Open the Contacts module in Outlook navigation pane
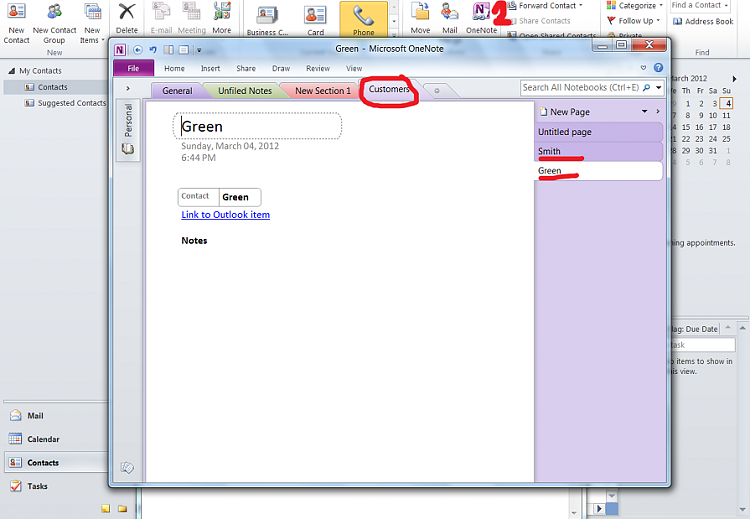750x519 pixels. (55, 463)
